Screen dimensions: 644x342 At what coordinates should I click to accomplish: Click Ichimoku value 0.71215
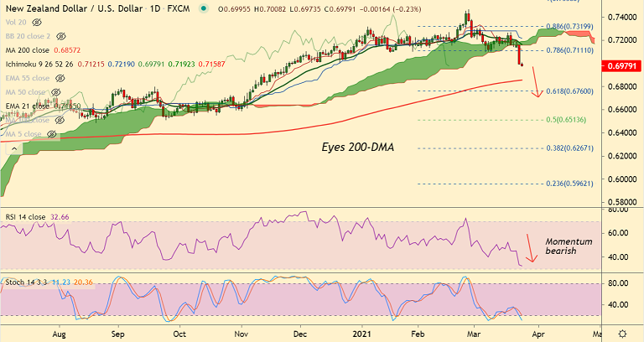(91, 64)
